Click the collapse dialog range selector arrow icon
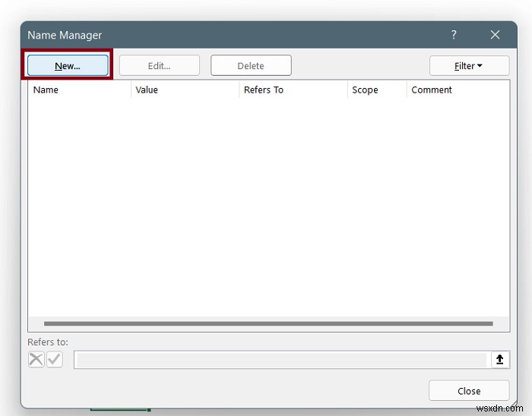Viewport: 532px width, 416px height. tap(500, 359)
